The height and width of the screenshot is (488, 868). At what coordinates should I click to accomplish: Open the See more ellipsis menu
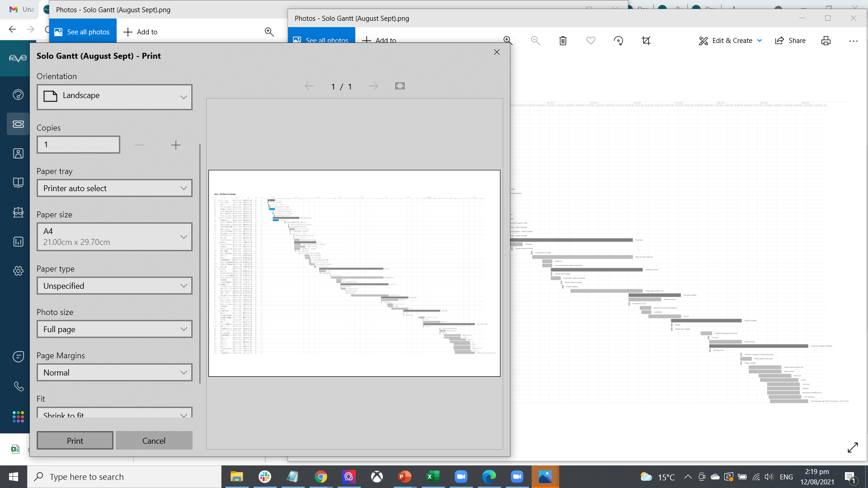[854, 41]
